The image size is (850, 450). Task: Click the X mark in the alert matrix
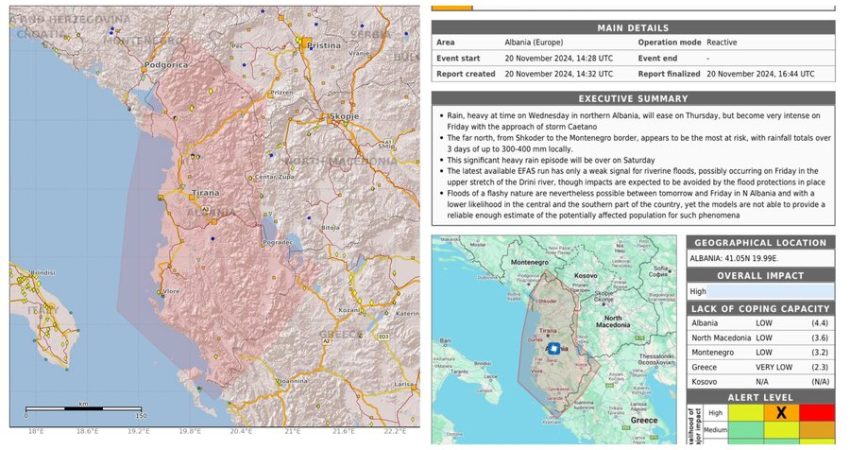click(x=780, y=412)
